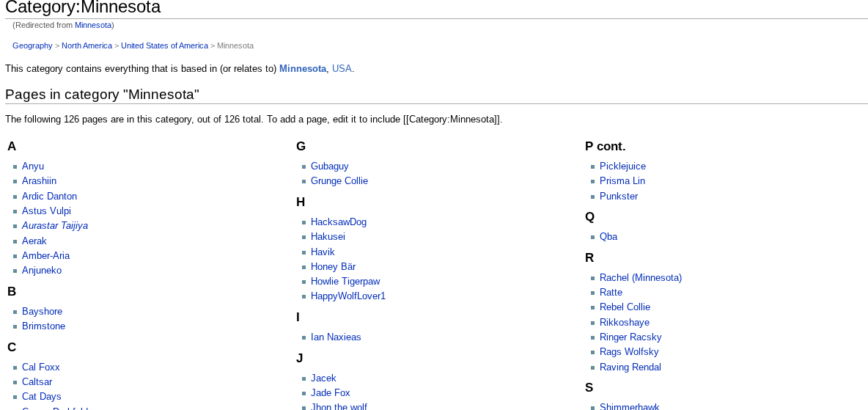The width and height of the screenshot is (868, 410).
Task: Open Amber-Aria's page
Action: coord(45,256)
